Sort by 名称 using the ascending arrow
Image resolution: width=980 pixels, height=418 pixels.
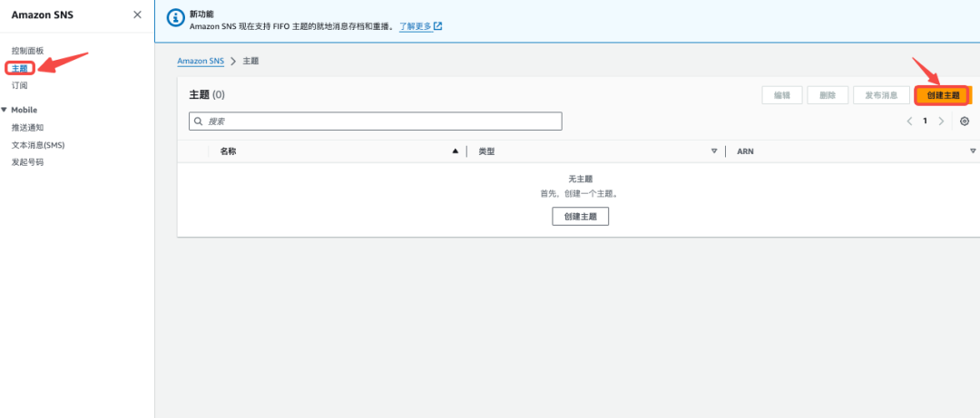pyautogui.click(x=455, y=151)
